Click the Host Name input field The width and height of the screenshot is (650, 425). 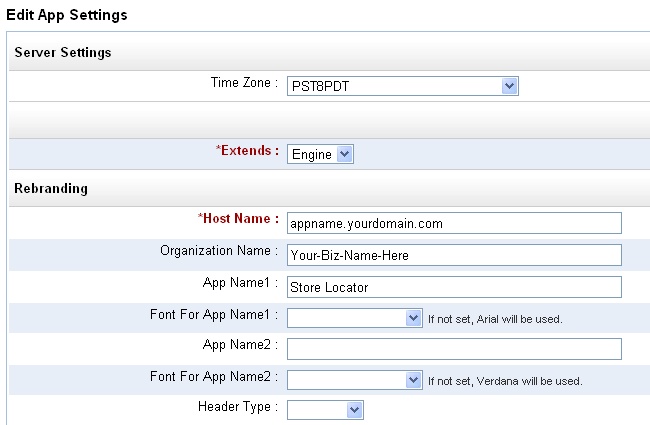(x=454, y=223)
